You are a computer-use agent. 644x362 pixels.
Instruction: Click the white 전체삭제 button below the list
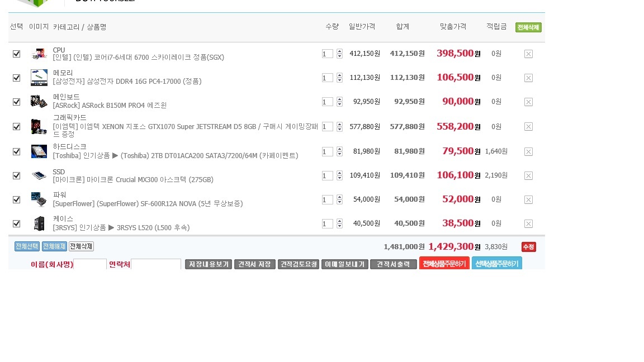81,246
